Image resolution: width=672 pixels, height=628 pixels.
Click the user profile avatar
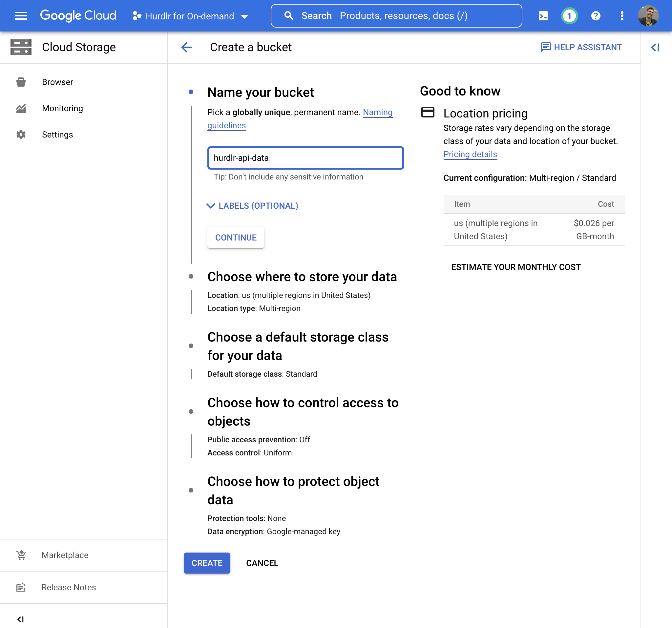click(x=648, y=15)
